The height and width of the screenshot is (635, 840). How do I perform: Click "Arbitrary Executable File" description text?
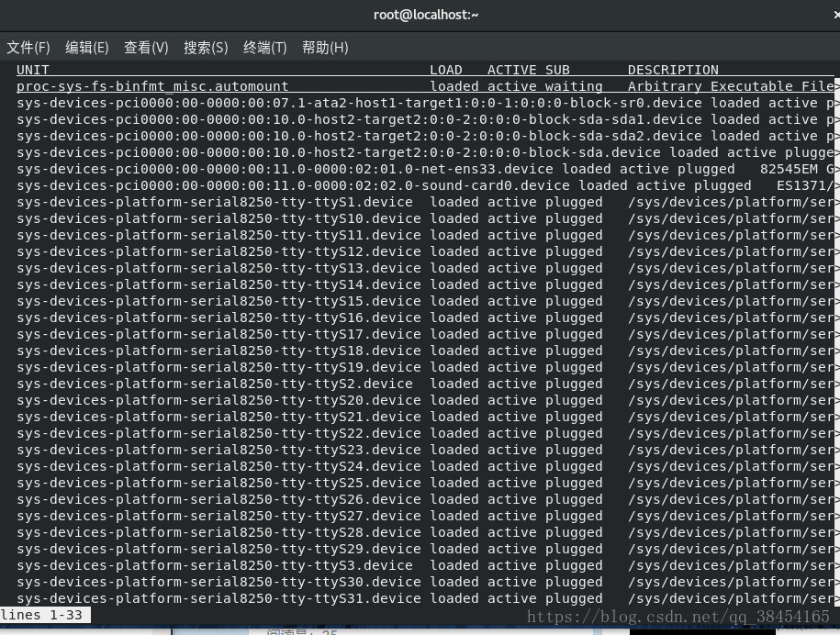(732, 86)
